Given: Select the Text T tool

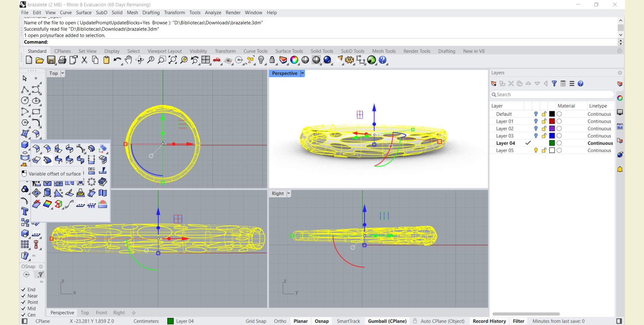Looking at the screenshot, I should 25,212.
